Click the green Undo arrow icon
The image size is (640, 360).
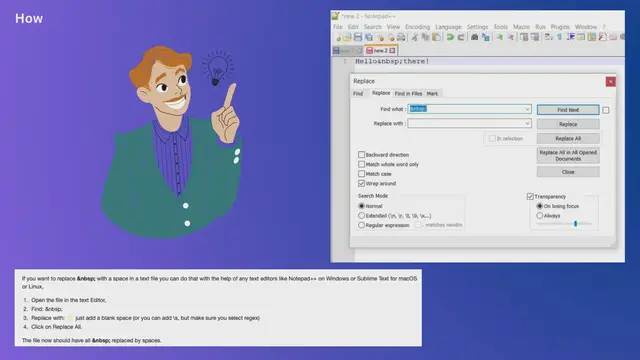click(450, 38)
